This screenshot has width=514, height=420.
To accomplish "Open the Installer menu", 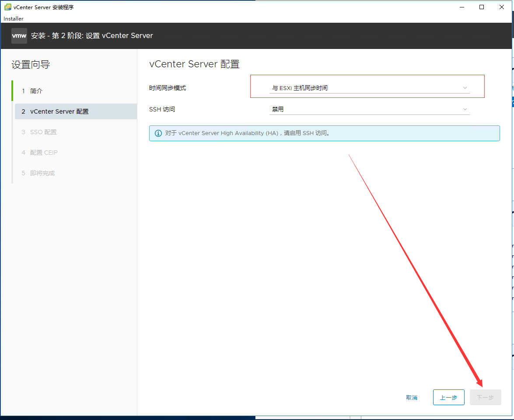I will 14,19.
